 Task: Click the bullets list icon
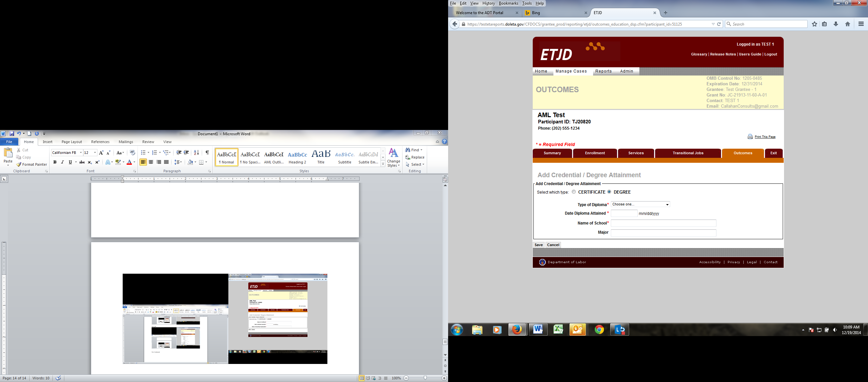143,153
